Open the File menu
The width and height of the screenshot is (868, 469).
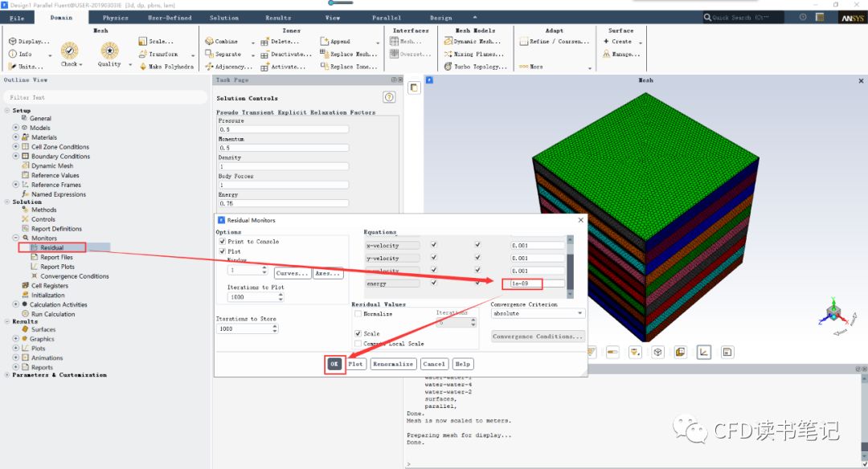click(17, 18)
